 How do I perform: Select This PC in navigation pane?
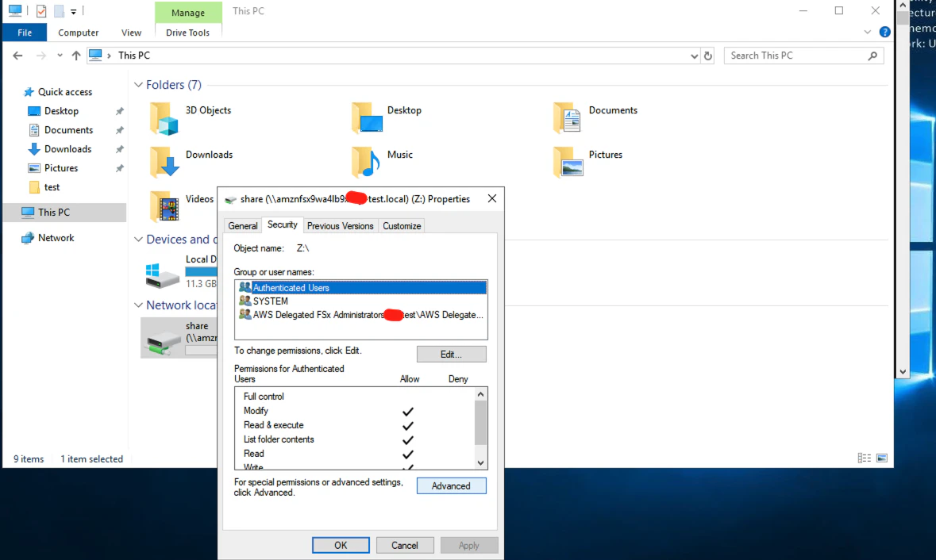(54, 213)
